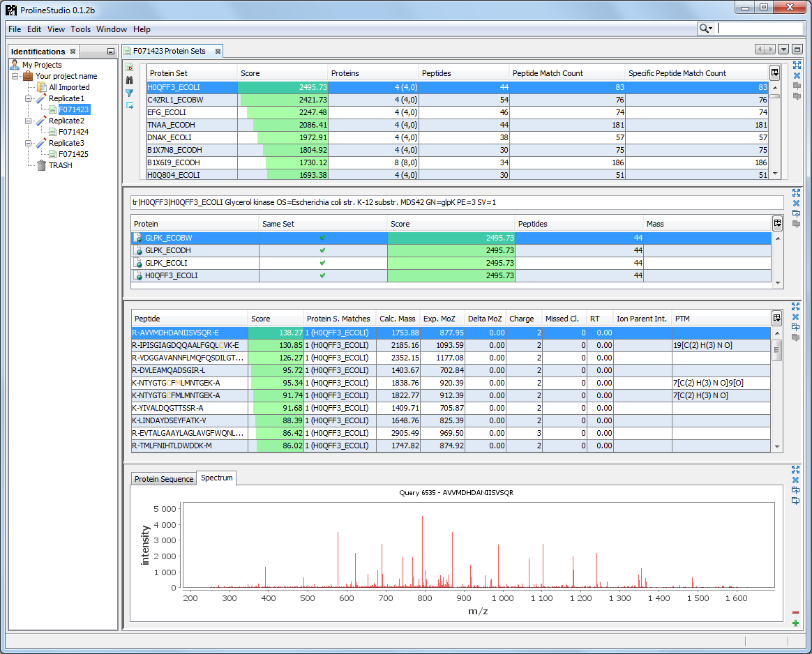Click the green plus icon in spectrum panel
812x654 pixels.
[x=796, y=623]
